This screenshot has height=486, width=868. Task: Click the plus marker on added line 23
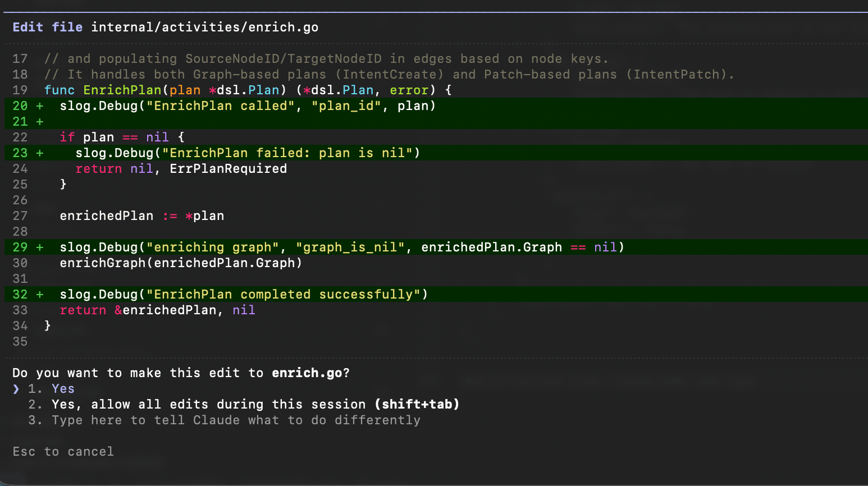(40, 153)
